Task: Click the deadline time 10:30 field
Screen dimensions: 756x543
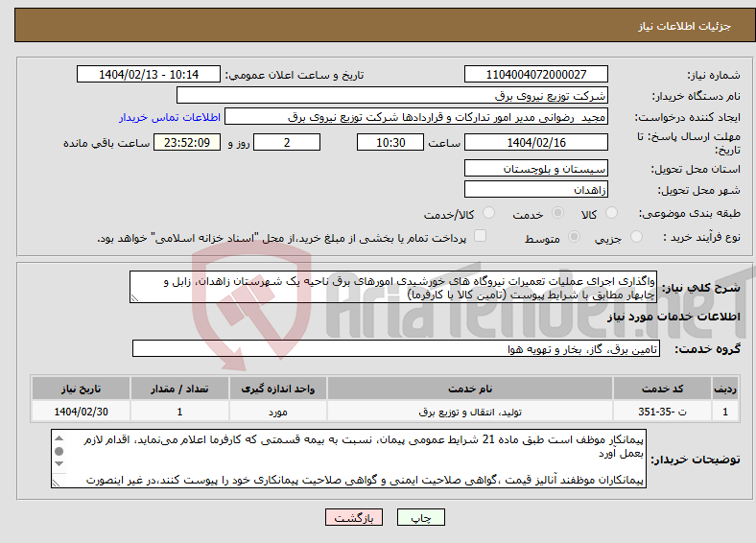Action: point(390,142)
